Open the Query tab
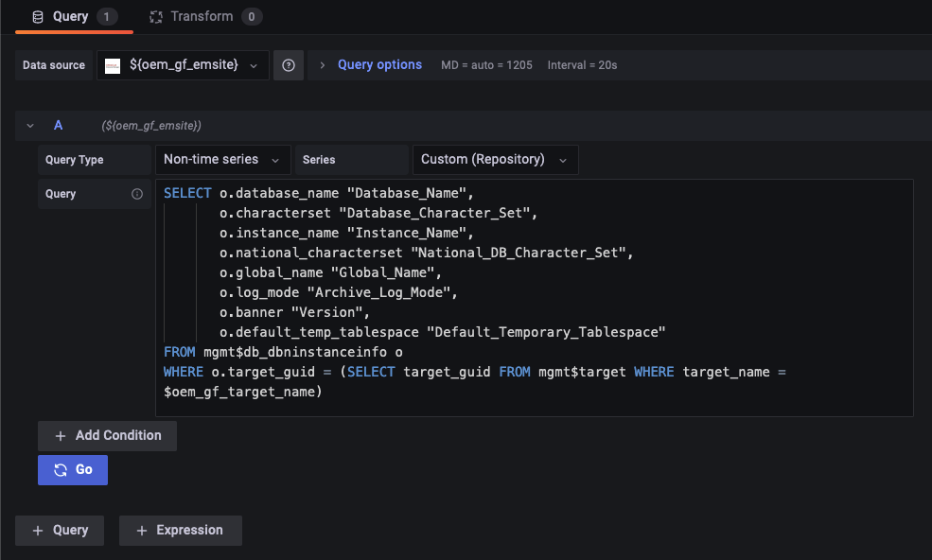The width and height of the screenshot is (932, 560). click(x=74, y=17)
